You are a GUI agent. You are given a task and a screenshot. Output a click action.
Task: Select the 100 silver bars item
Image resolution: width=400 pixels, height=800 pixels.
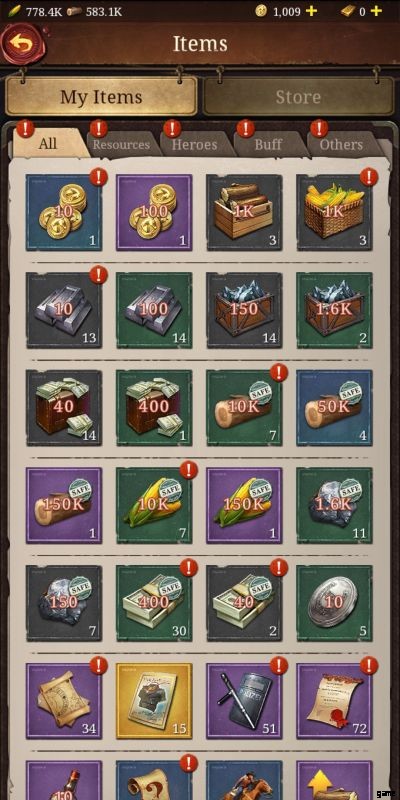(154, 310)
